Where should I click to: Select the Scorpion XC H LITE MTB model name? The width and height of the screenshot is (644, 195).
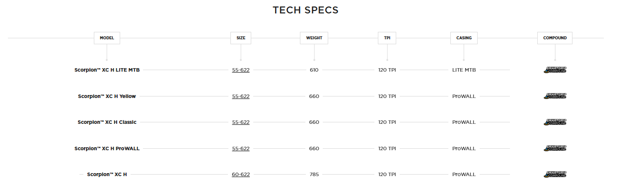coord(107,70)
